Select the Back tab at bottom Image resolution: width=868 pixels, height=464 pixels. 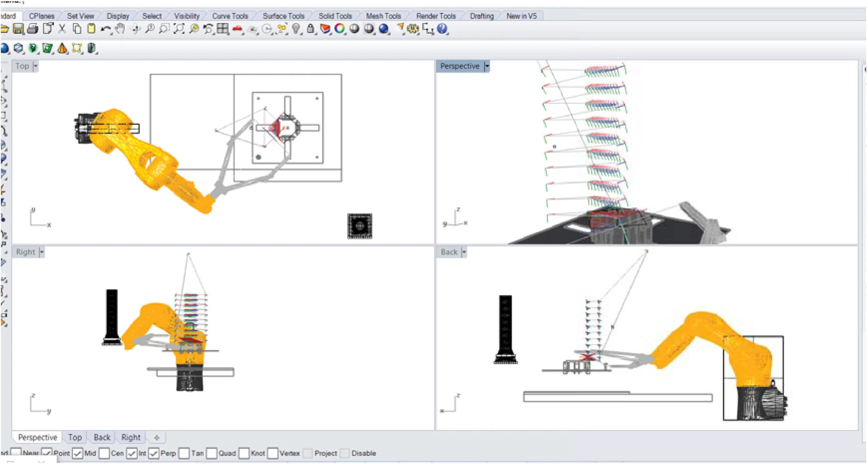(102, 437)
